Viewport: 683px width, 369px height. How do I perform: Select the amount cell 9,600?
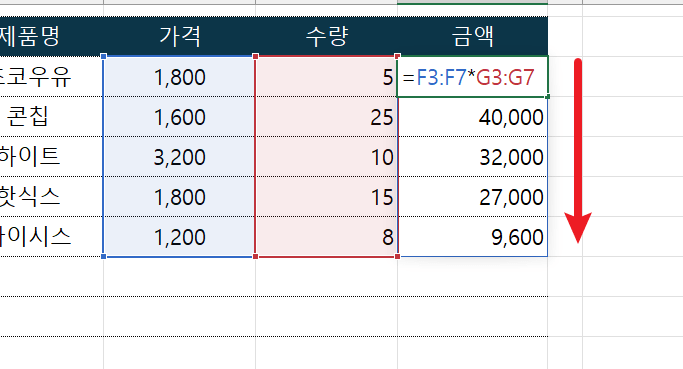click(x=473, y=237)
